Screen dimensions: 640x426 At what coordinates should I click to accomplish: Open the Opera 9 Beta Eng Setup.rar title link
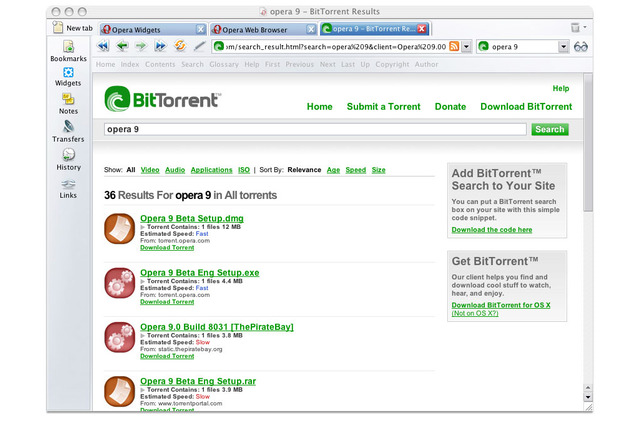coord(198,382)
